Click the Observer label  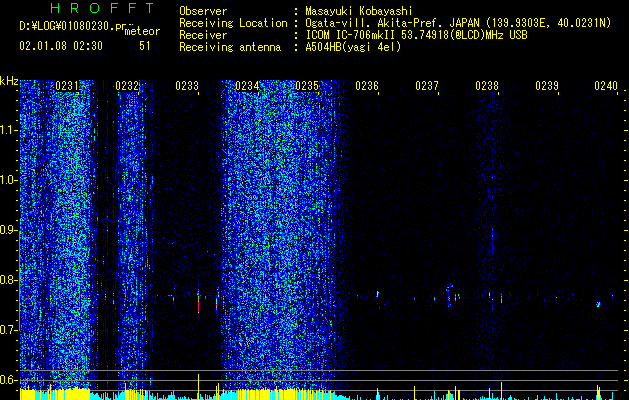pos(203,11)
